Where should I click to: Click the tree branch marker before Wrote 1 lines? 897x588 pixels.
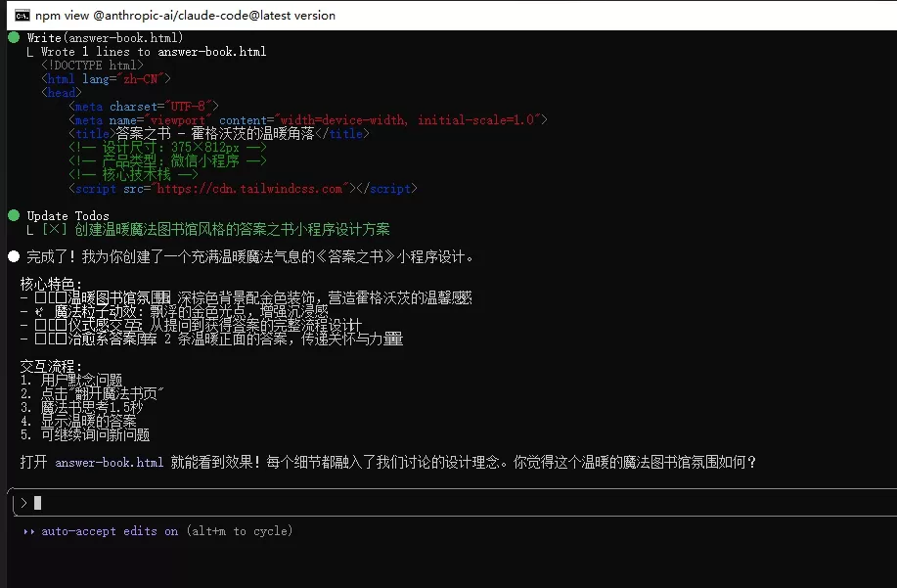30,52
